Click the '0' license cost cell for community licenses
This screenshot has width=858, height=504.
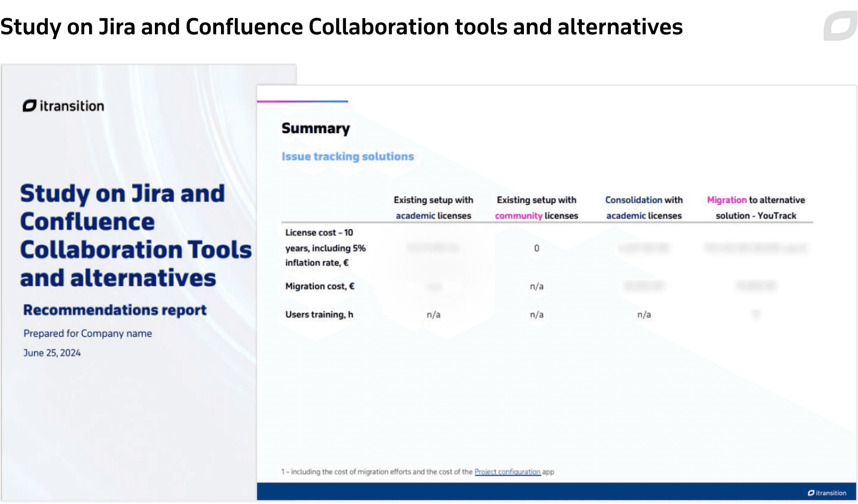(536, 248)
